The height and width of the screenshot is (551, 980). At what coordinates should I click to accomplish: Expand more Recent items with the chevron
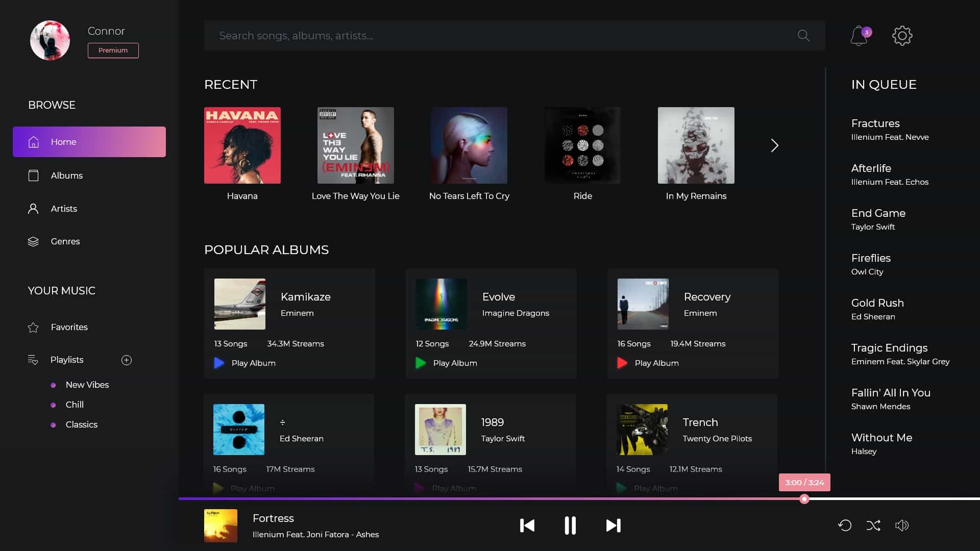(774, 145)
